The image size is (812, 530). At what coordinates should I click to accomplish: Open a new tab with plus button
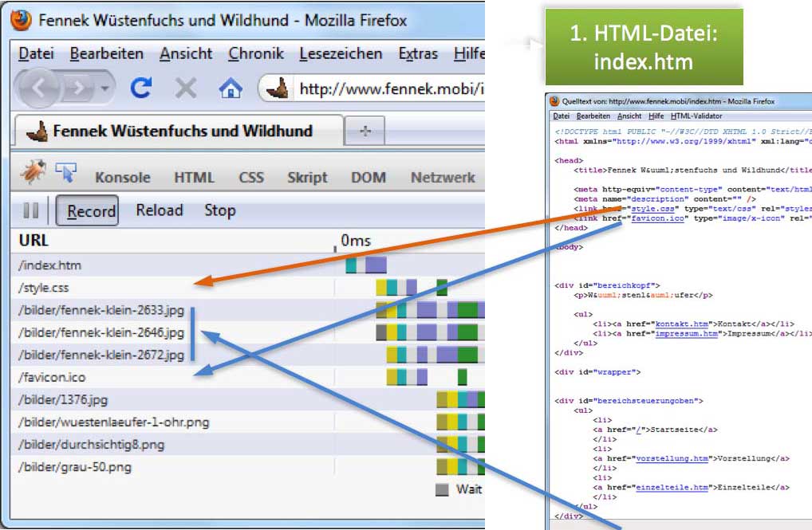coord(365,132)
